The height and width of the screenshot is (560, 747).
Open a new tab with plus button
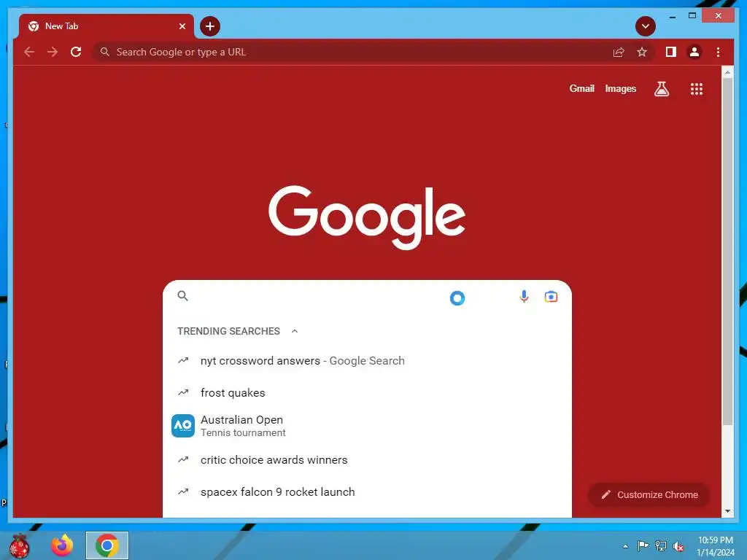[x=210, y=26]
